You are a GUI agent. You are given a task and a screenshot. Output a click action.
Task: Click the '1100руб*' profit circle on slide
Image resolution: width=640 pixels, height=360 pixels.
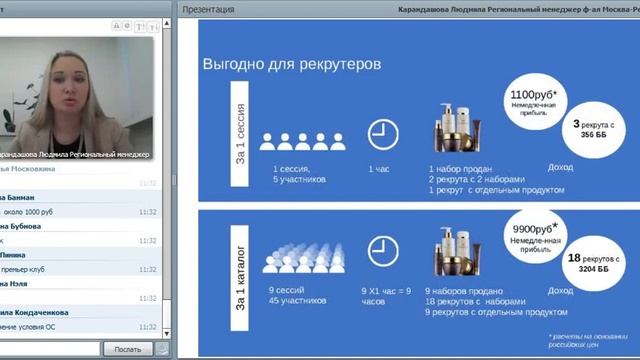[x=535, y=102]
